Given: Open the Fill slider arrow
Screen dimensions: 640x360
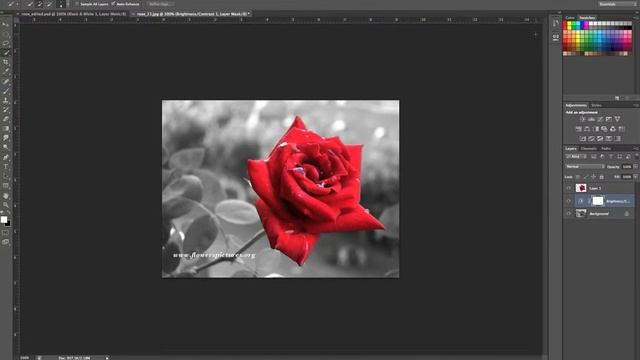Looking at the screenshot, I should 636,177.
